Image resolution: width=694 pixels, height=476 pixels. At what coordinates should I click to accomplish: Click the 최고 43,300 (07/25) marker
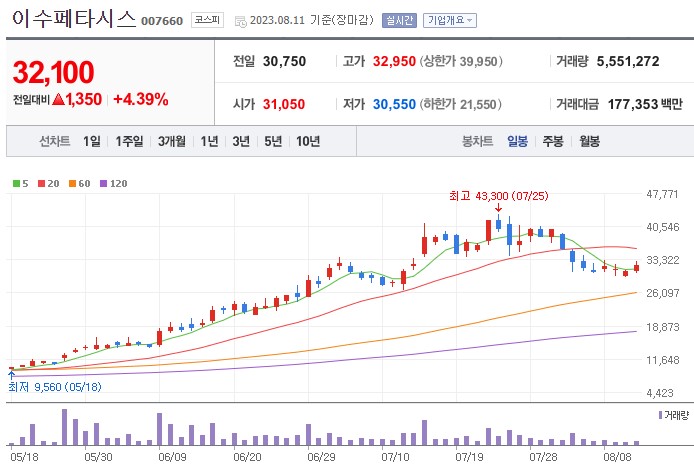498,196
